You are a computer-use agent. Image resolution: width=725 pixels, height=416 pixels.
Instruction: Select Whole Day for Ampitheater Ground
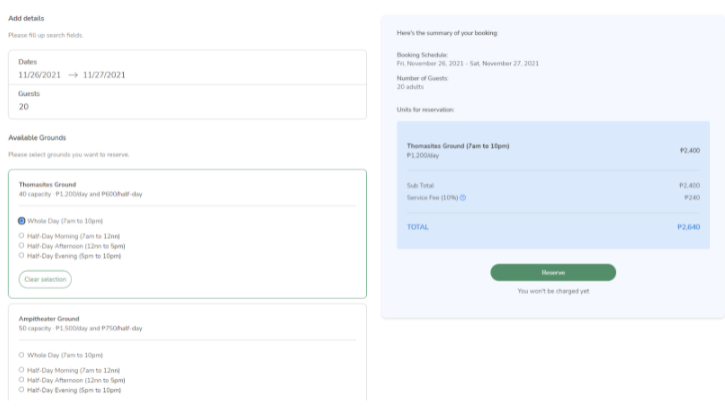(x=22, y=355)
